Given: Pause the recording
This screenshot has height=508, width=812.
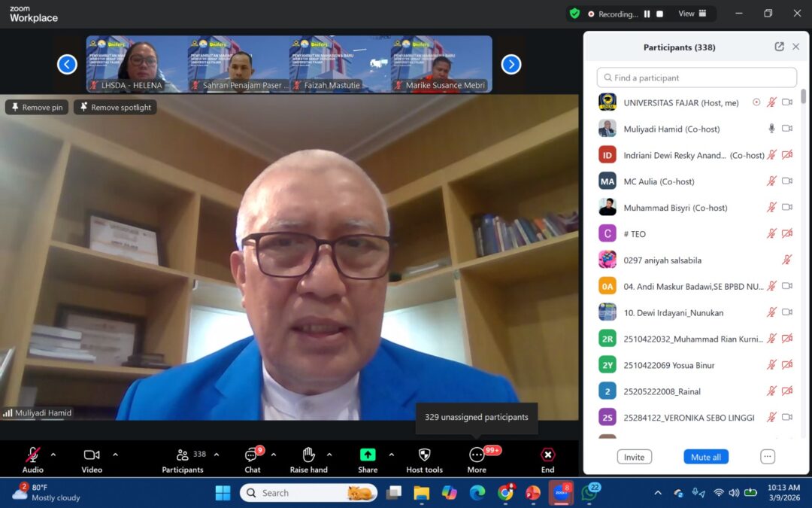Looking at the screenshot, I should tap(647, 14).
